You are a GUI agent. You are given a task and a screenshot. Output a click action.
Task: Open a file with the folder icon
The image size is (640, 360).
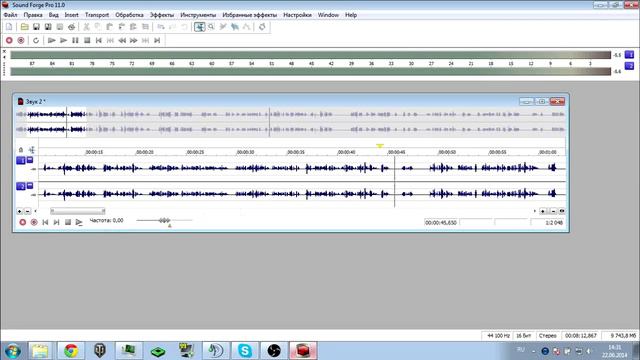tap(24, 27)
